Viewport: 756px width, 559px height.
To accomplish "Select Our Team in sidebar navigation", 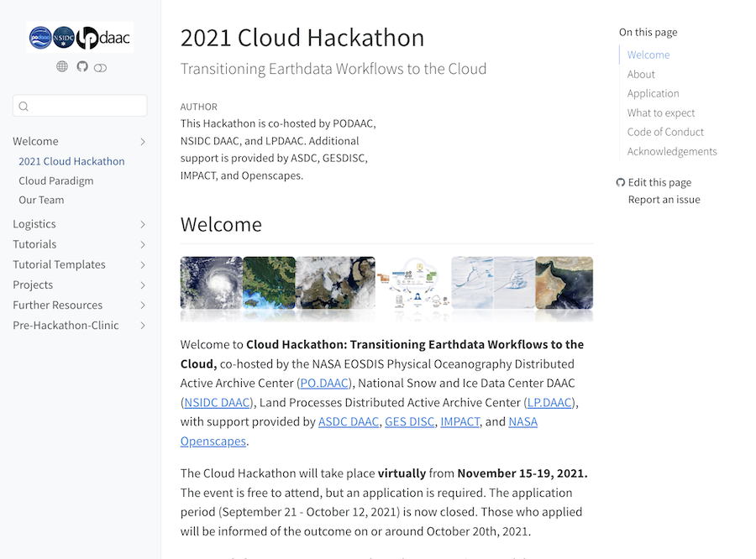I will (41, 200).
